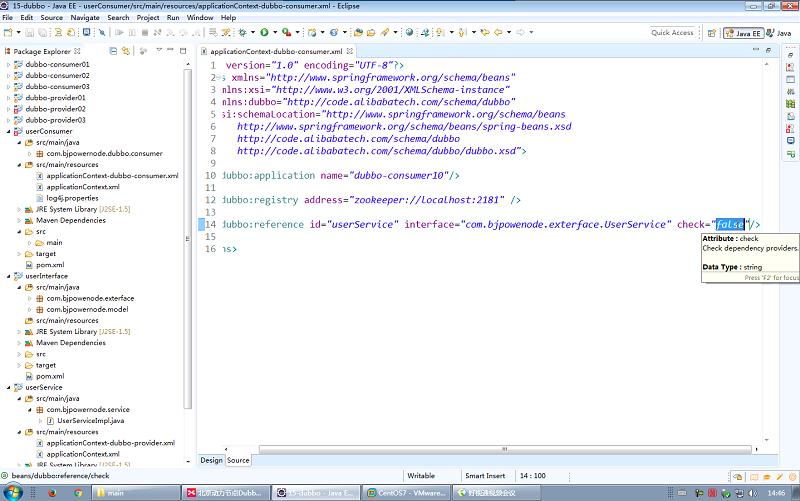
Task: Click the New file wizard icon
Action: point(9,32)
